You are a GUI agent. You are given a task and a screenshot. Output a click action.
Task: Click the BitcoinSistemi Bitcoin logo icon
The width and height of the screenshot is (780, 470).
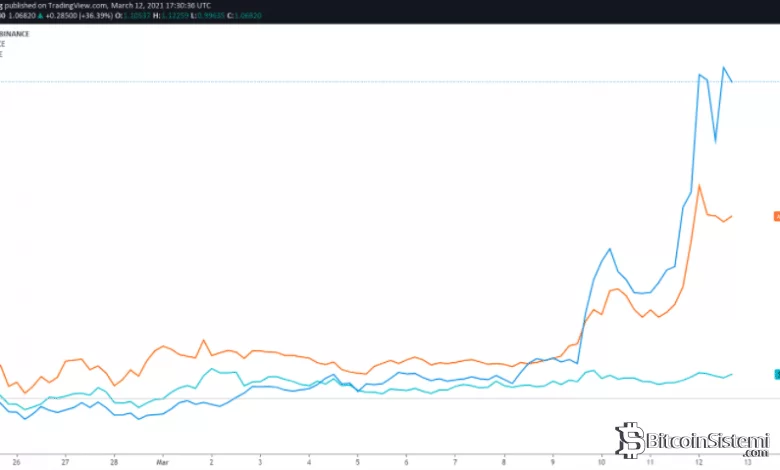pos(630,440)
